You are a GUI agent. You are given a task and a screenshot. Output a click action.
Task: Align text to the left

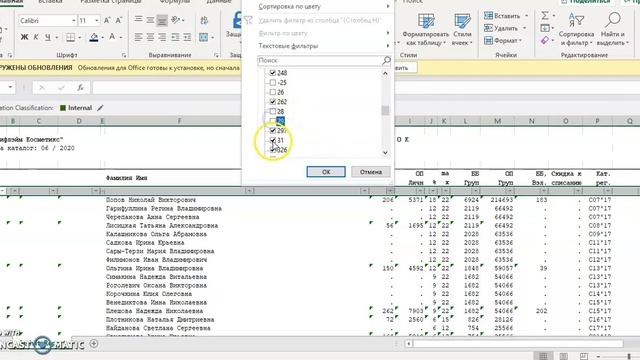coord(138,38)
